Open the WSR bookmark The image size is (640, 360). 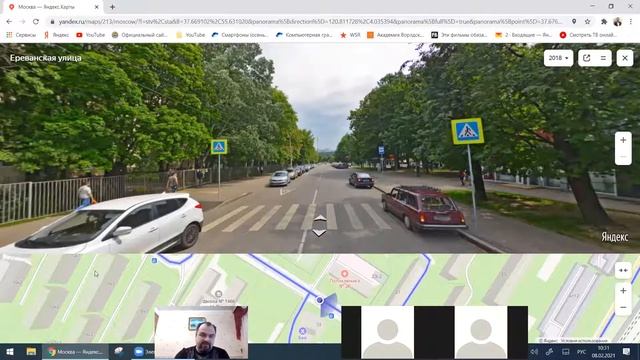pyautogui.click(x=350, y=35)
